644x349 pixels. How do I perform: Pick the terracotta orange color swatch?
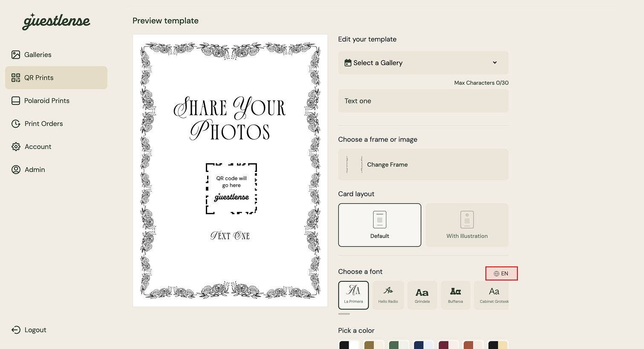coord(473,344)
